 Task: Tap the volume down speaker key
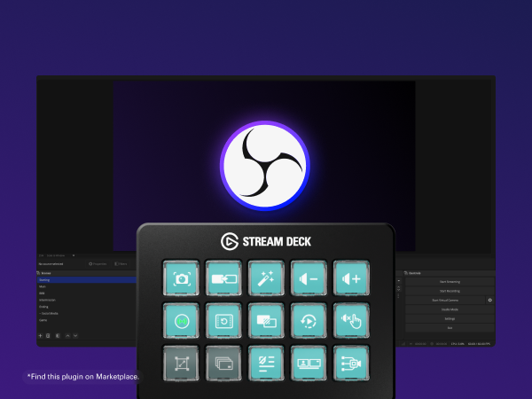(309, 278)
